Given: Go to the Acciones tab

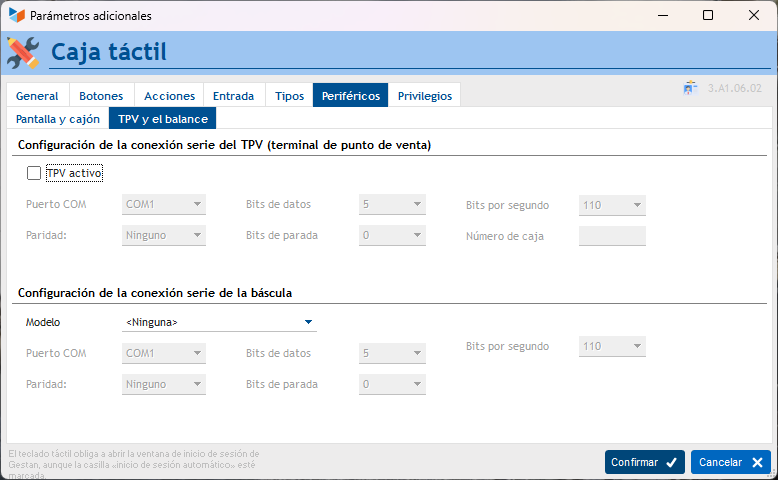Looking at the screenshot, I should tap(169, 96).
